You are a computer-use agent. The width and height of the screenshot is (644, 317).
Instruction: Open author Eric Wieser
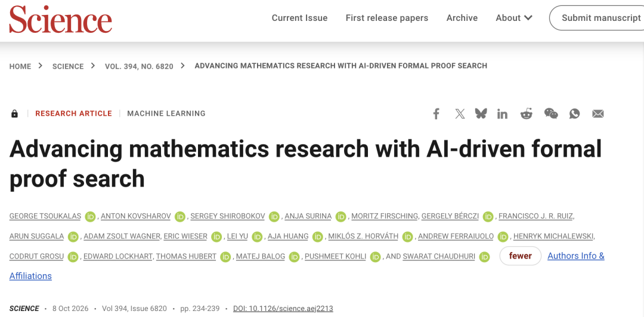tap(185, 236)
